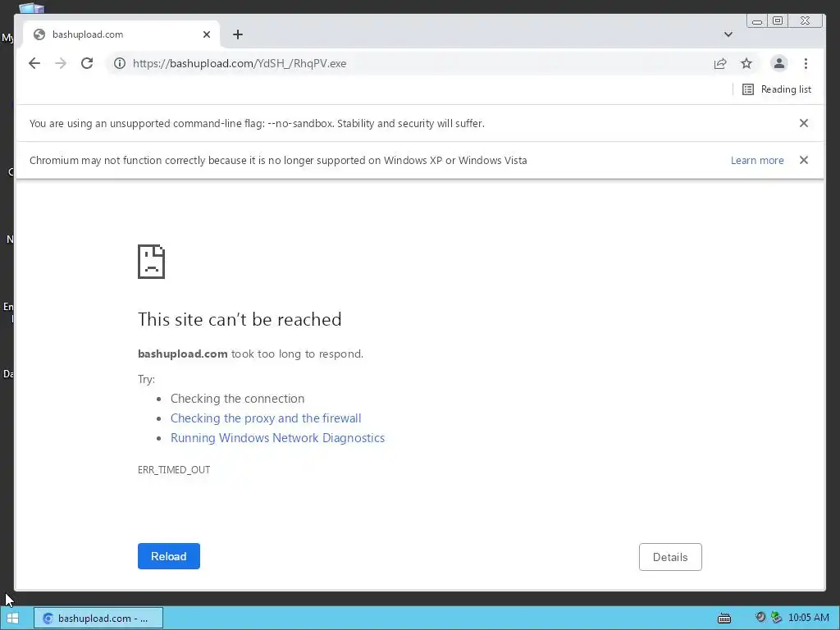Select the ERR_TIMED_OUT error text
The height and width of the screenshot is (630, 840).
tap(174, 470)
